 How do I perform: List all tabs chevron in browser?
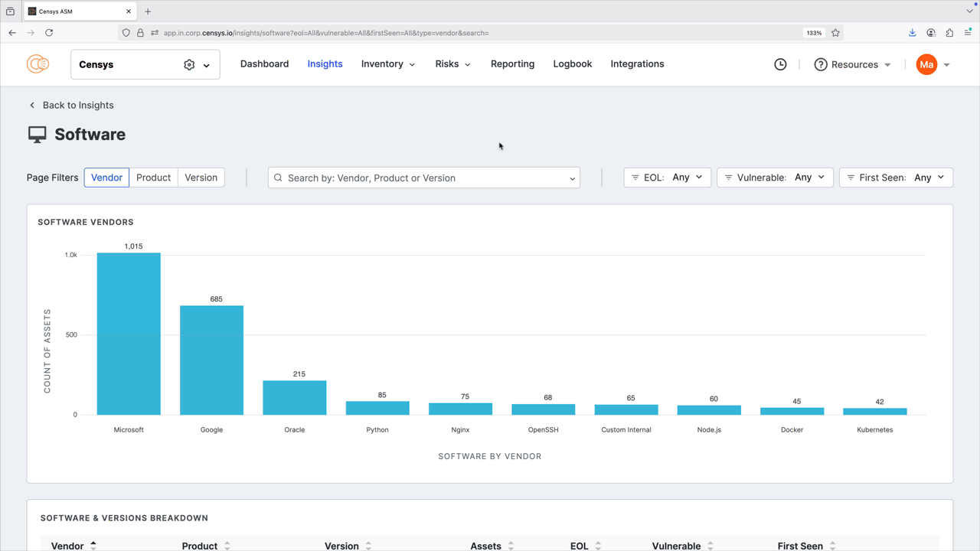[969, 11]
